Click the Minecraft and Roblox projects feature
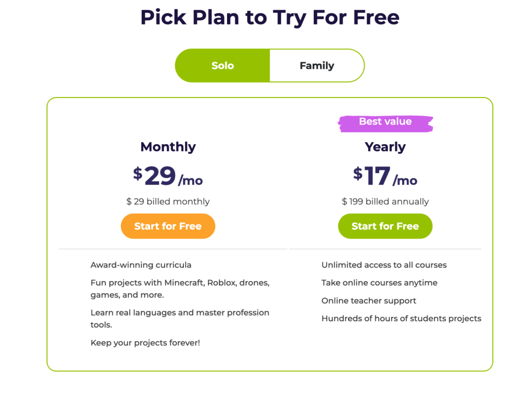The height and width of the screenshot is (398, 532). 180,288
